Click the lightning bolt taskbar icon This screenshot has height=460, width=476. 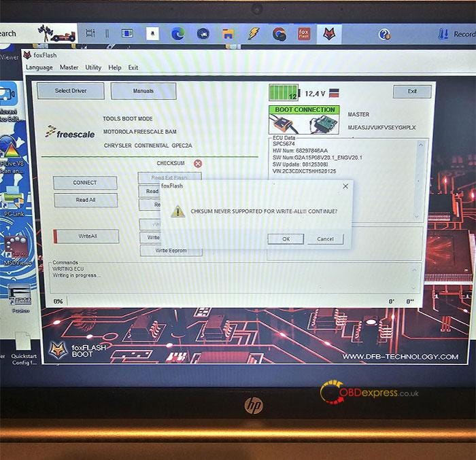[x=254, y=34]
